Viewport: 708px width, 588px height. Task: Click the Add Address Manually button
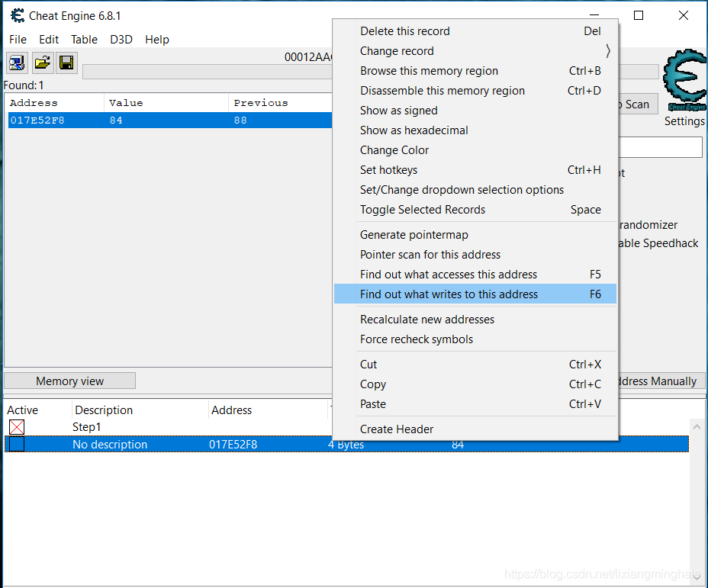click(661, 381)
